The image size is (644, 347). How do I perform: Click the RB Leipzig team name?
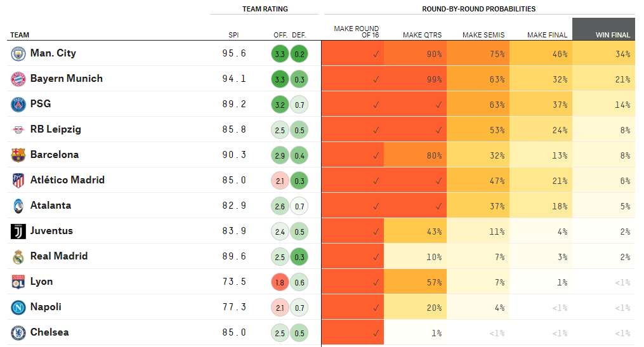(55, 129)
